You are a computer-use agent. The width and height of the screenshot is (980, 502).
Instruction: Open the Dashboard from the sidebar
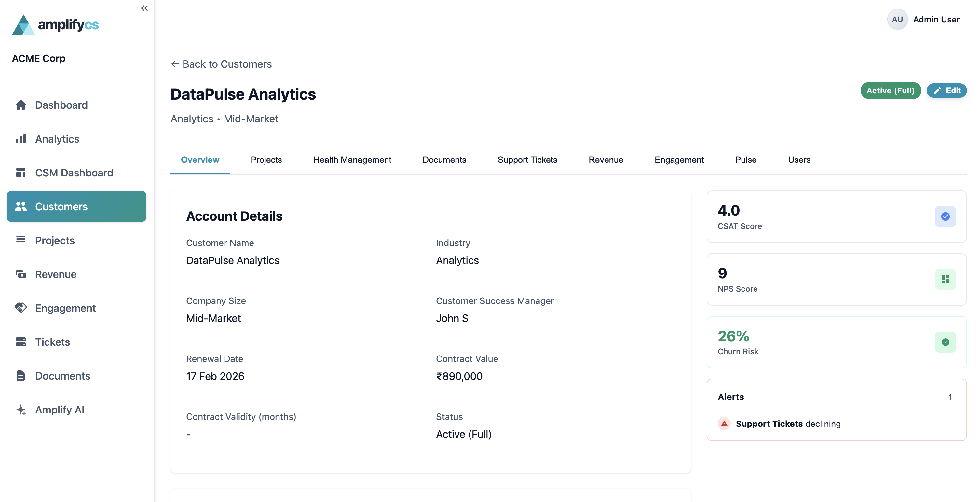(20, 105)
